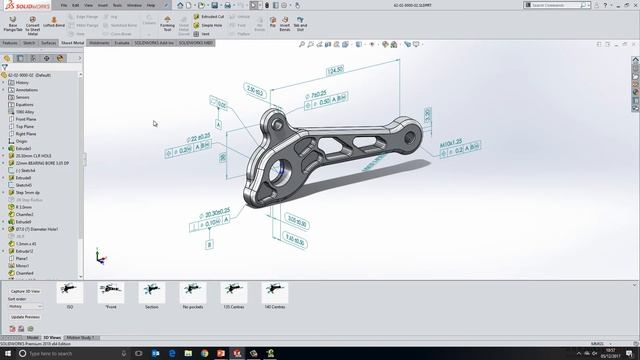Switch to the Model bottom tab
This screenshot has width=640, height=360.
pos(32,338)
